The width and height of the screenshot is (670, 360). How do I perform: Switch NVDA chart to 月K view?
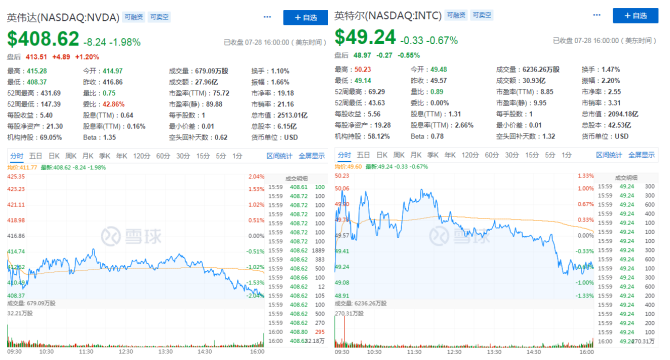click(x=88, y=156)
